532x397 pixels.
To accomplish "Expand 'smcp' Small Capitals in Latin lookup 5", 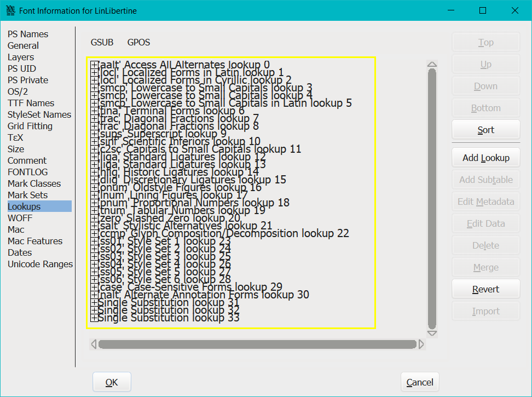I will pos(94,103).
